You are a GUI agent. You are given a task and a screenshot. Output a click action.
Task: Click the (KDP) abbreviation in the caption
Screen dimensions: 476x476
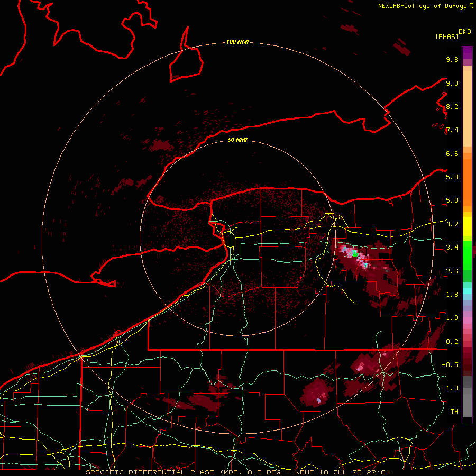click(232, 472)
